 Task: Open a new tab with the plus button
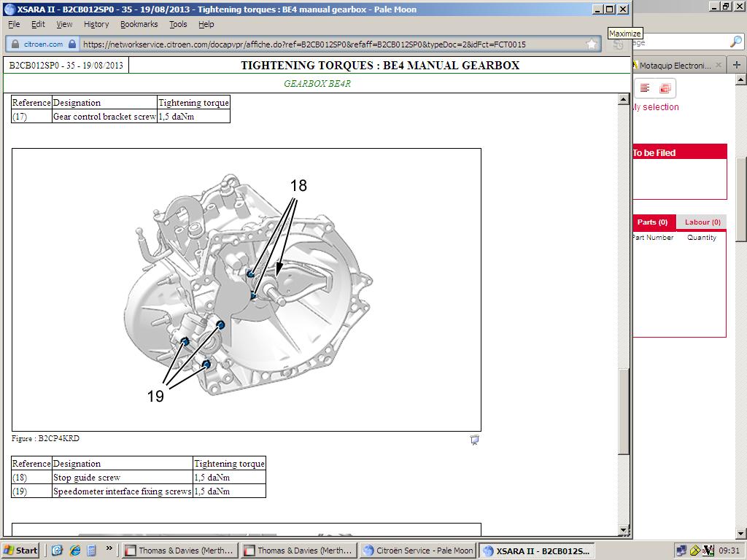737,65
